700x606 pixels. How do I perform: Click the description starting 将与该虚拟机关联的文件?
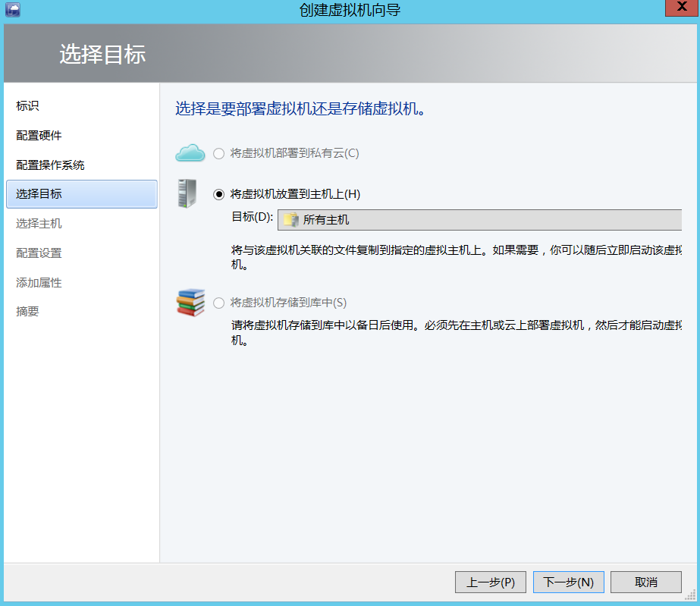pos(457,257)
